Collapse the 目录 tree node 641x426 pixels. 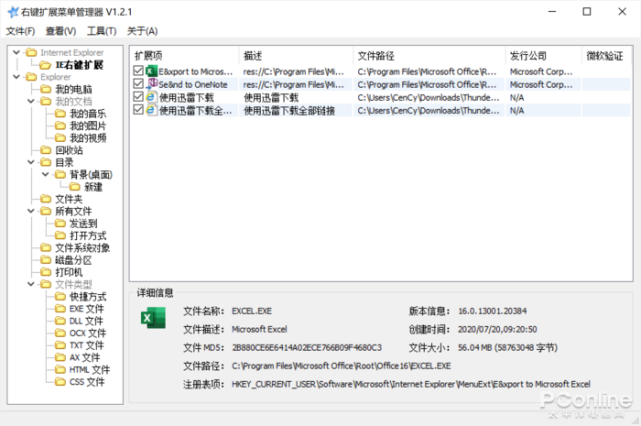(31, 162)
